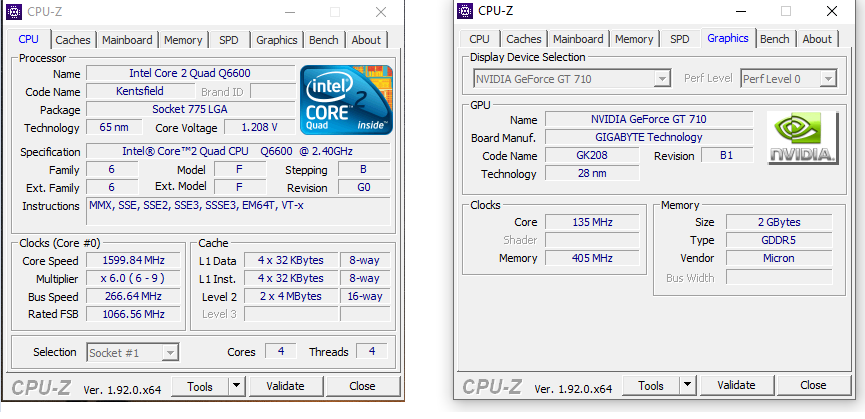Image resolution: width=865 pixels, height=419 pixels.
Task: Click the Intel Core 2 Quad logo
Action: (346, 100)
